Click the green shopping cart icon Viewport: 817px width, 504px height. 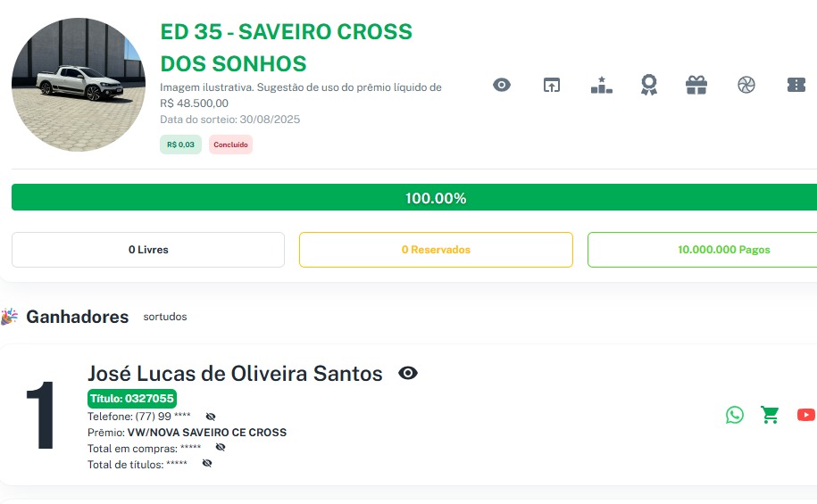point(770,415)
